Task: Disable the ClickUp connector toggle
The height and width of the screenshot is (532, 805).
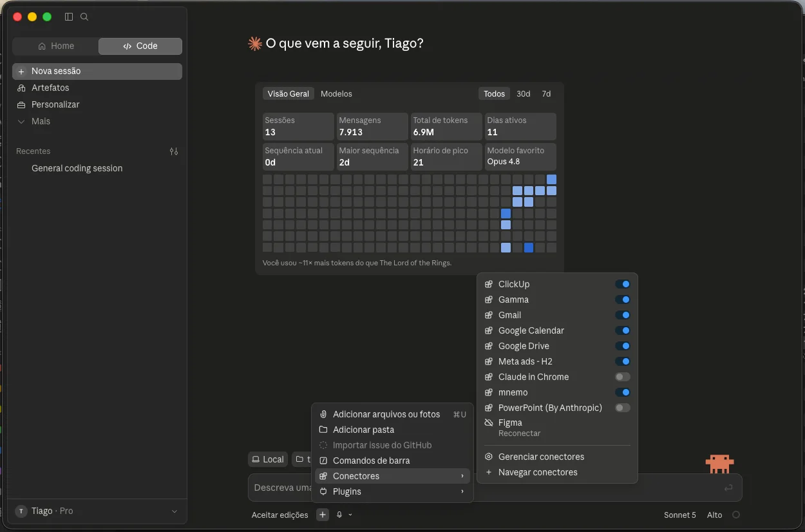Action: (x=622, y=284)
